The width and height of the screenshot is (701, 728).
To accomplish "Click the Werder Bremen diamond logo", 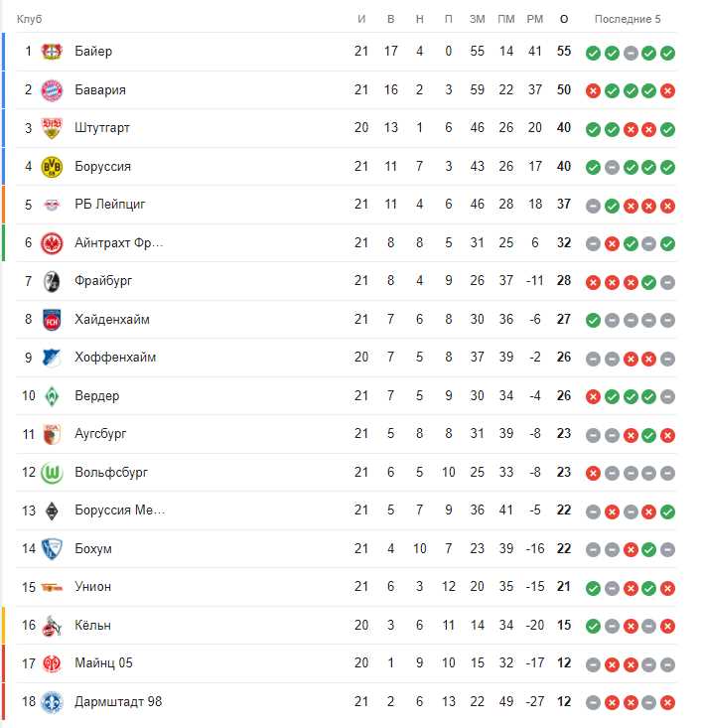I will (52, 396).
